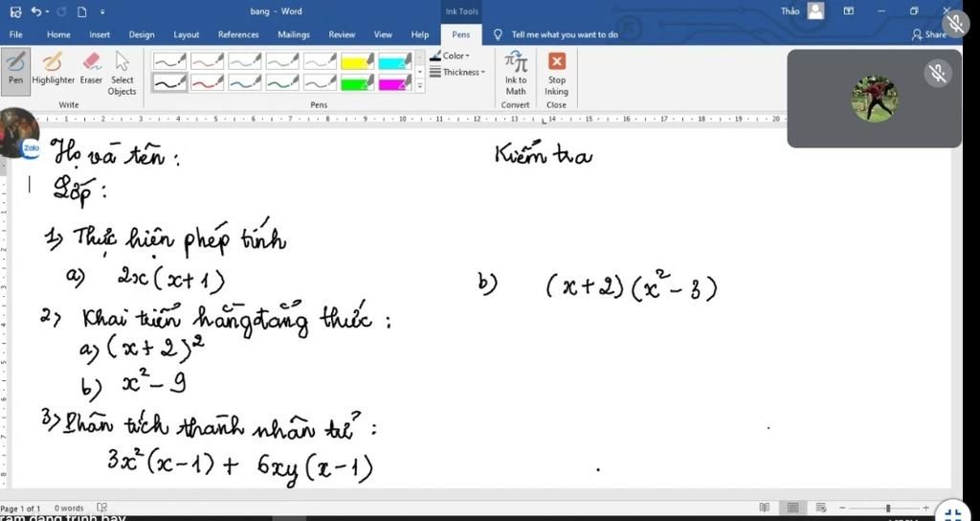Click the zoom out minus button
The height and width of the screenshot is (521, 980).
coord(843,508)
